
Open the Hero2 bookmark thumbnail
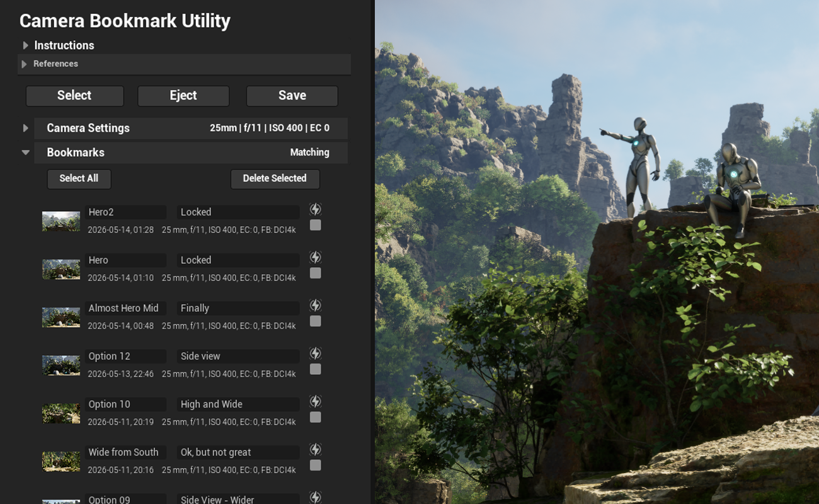click(61, 221)
